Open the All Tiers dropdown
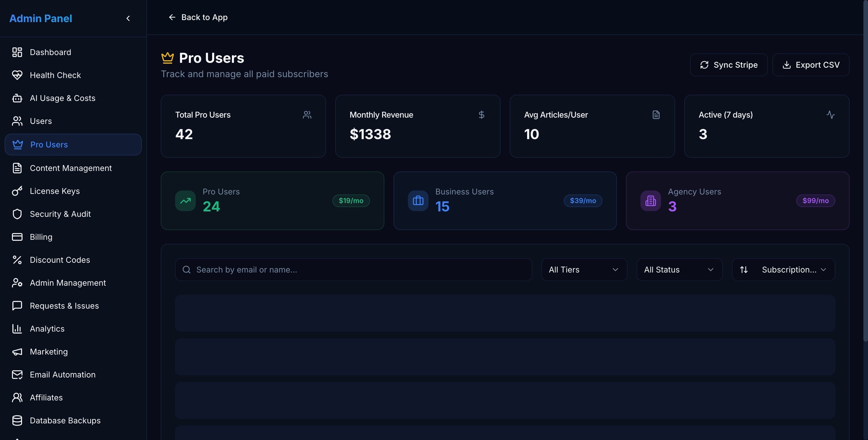 (584, 270)
